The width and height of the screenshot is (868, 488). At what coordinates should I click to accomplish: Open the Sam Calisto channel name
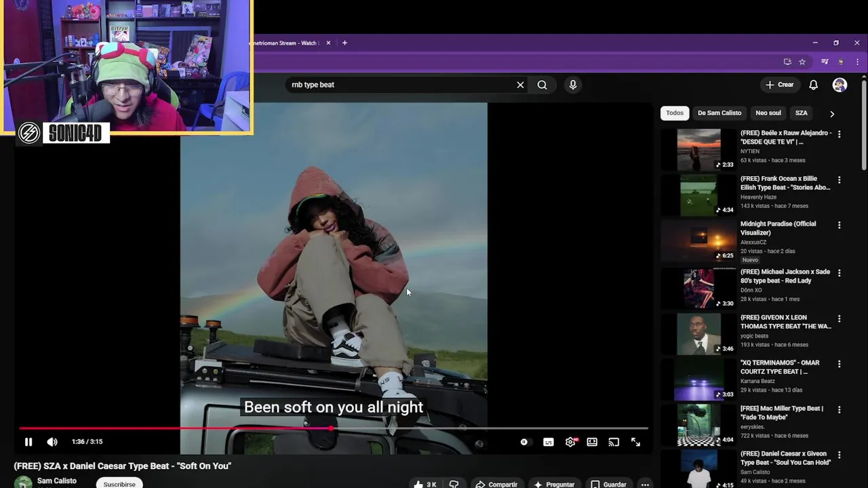pyautogui.click(x=57, y=481)
